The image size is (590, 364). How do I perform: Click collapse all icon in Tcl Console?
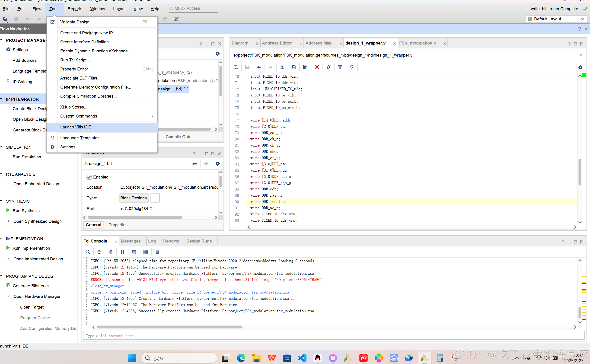99,252
